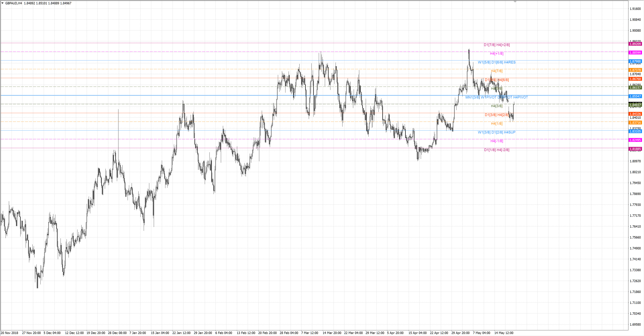This screenshot has width=644, height=336.
Task: Click the gray chart shift triangle marker
Action: point(515,2)
